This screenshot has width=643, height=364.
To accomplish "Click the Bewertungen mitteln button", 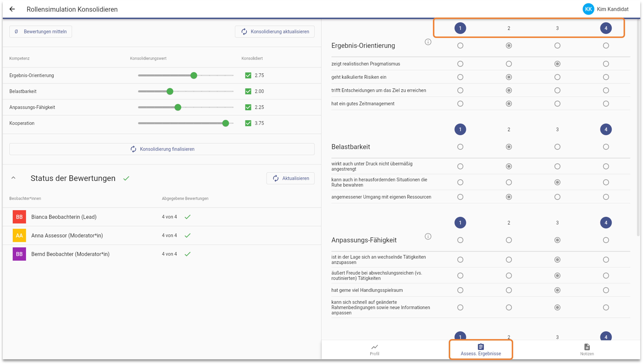I will (x=41, y=31).
